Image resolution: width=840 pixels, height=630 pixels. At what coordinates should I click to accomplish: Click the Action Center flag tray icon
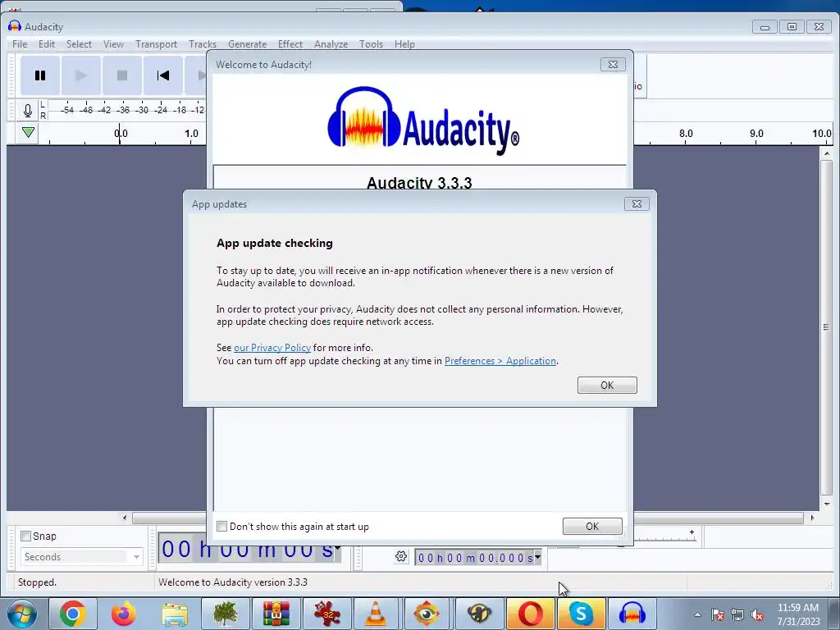[718, 615]
